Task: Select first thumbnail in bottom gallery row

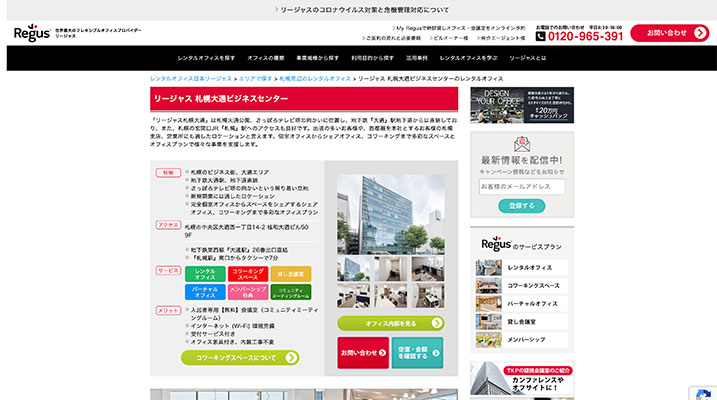Action: tap(354, 295)
